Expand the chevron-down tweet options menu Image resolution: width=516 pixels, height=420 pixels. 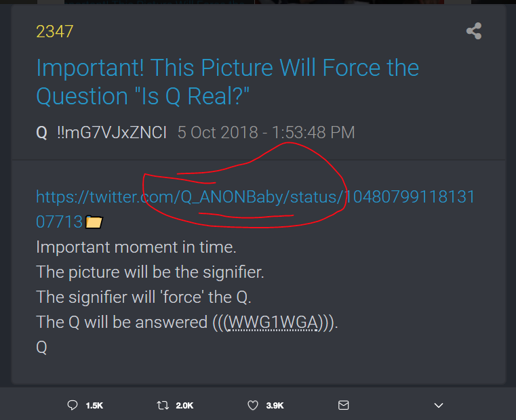click(x=438, y=405)
